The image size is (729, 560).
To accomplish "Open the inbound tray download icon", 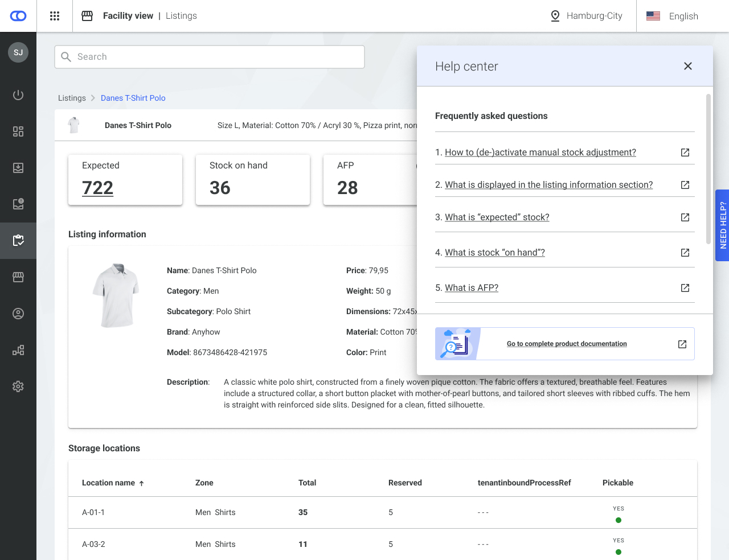I will point(18,168).
